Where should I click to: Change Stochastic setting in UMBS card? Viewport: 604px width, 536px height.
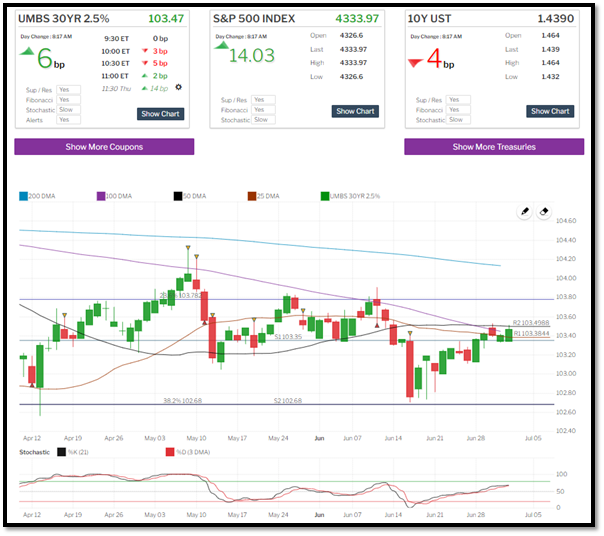pos(69,110)
